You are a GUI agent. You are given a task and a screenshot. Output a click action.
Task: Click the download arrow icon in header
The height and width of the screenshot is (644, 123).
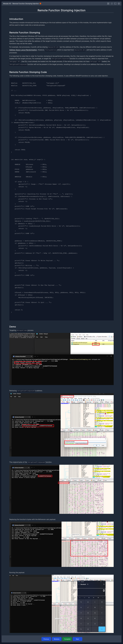(x=119, y=3)
